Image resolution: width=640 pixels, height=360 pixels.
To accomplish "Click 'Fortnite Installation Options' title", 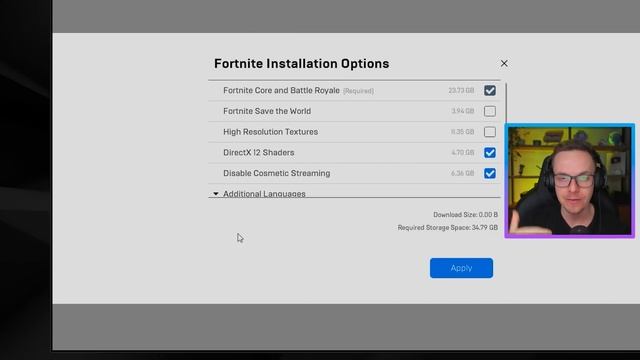I will 302,64.
